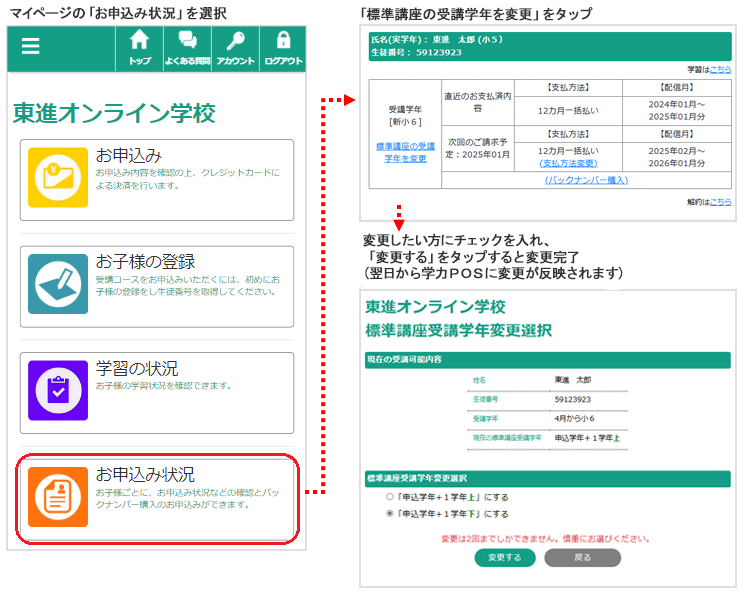750x600 pixels.
Task: Click (支払方法変更) link
Action: click(568, 164)
